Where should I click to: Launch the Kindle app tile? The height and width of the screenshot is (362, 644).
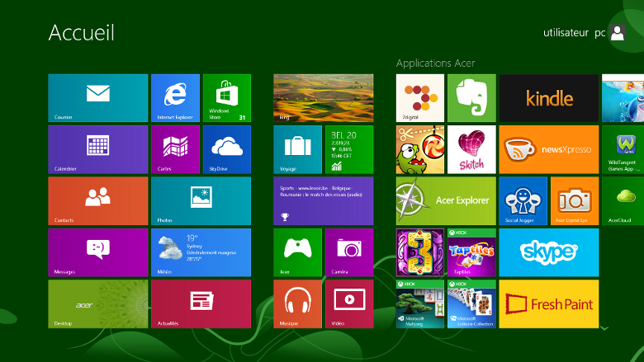[549, 98]
